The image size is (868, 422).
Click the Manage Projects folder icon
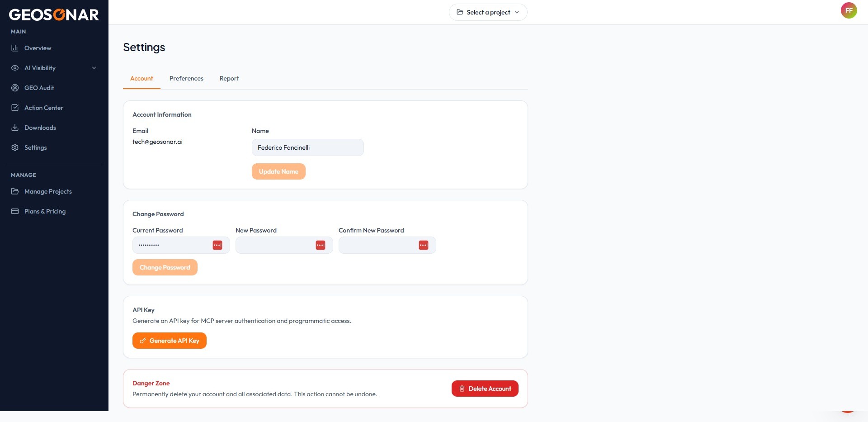[15, 191]
